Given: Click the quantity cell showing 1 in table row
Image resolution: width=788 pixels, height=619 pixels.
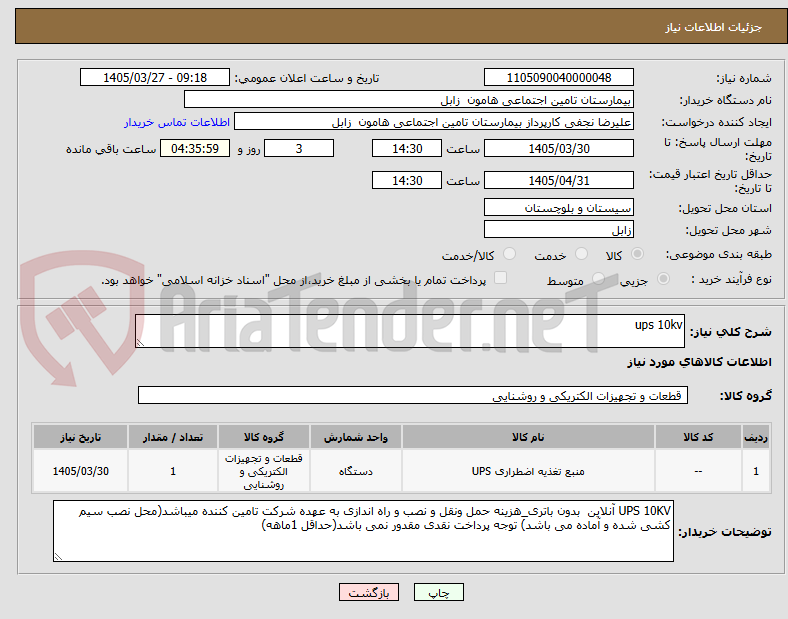Looking at the screenshot, I should (173, 471).
